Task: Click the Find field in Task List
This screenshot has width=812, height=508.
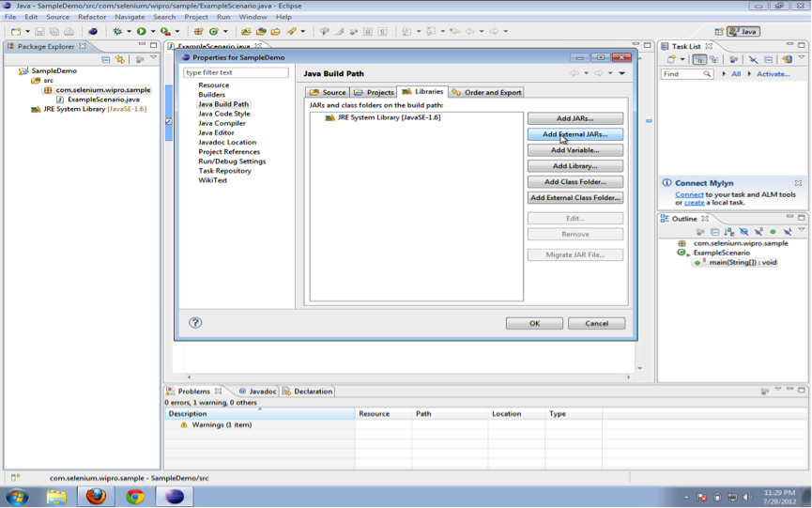Action: coord(687,74)
